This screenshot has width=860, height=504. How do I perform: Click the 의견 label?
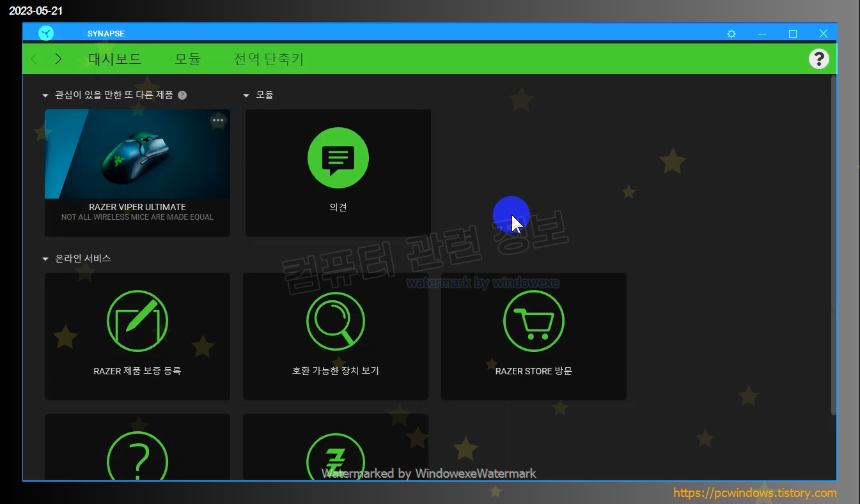pyautogui.click(x=338, y=207)
